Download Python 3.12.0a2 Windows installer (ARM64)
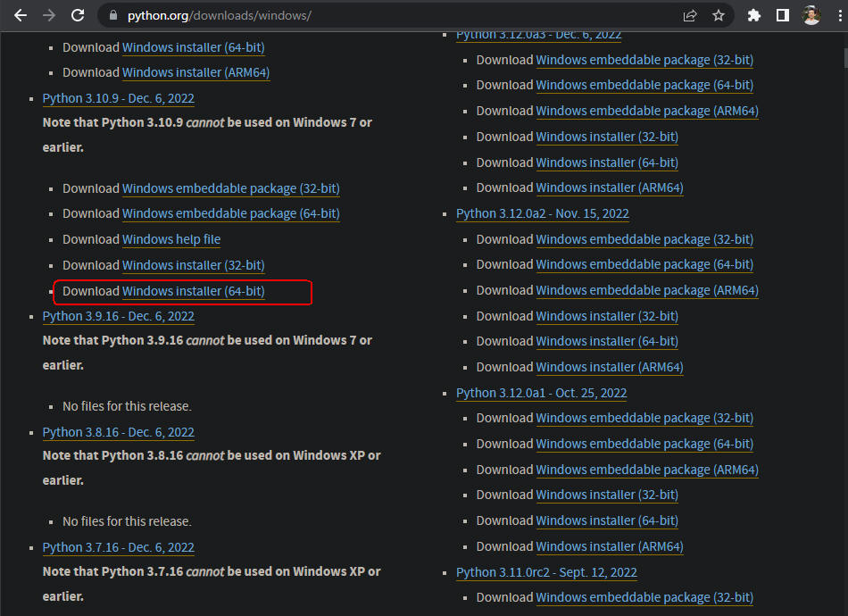 click(610, 367)
